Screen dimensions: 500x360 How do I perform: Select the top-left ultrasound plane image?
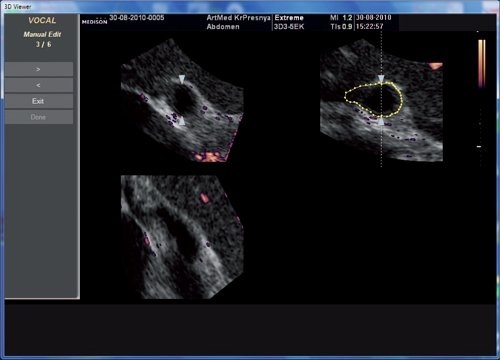coord(182,100)
